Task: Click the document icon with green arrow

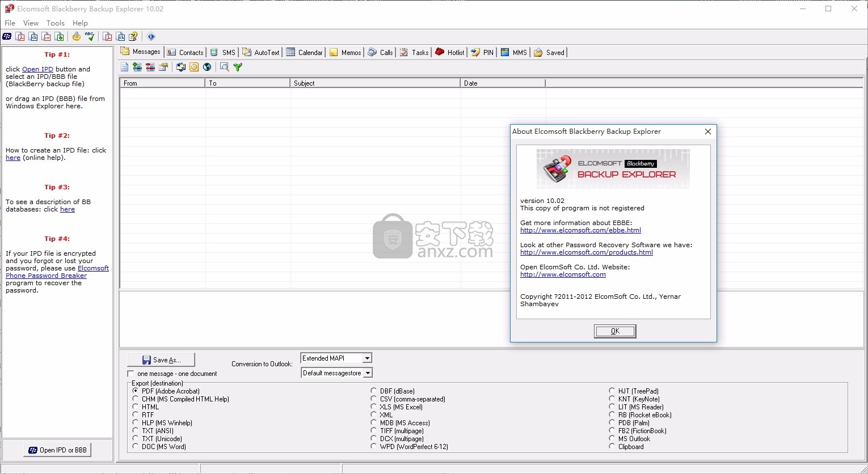Action: tap(60, 36)
